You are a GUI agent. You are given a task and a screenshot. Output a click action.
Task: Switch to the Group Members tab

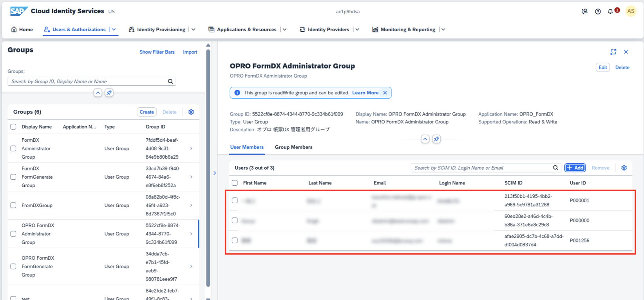point(293,147)
